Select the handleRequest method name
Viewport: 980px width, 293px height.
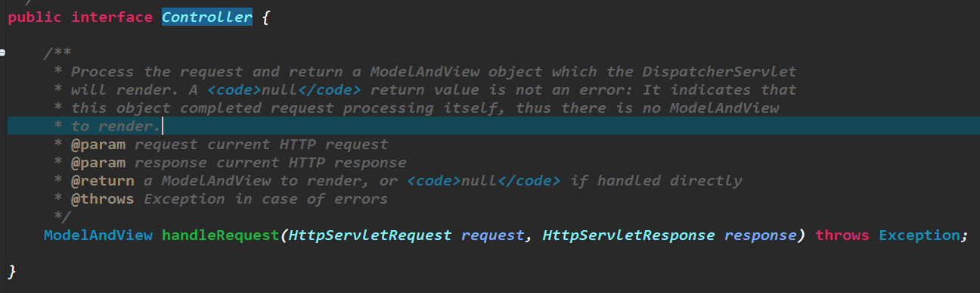[221, 235]
